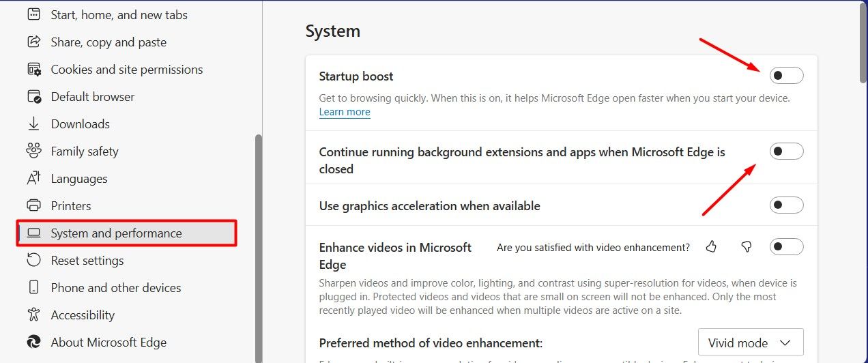Viewport: 868px width, 363px height.
Task: Click the Default browser icon
Action: pyautogui.click(x=33, y=96)
